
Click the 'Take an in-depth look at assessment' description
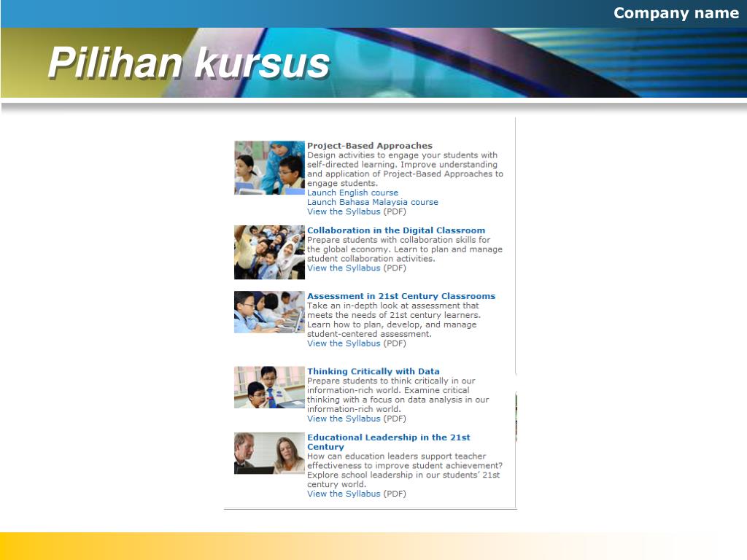click(394, 319)
